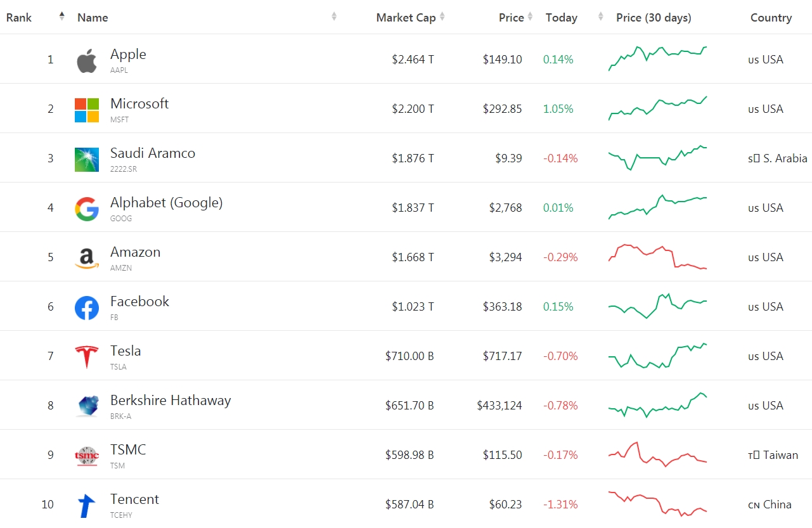Sort table by Rank column arrows
Screen dimensions: 812x528
coord(61,16)
